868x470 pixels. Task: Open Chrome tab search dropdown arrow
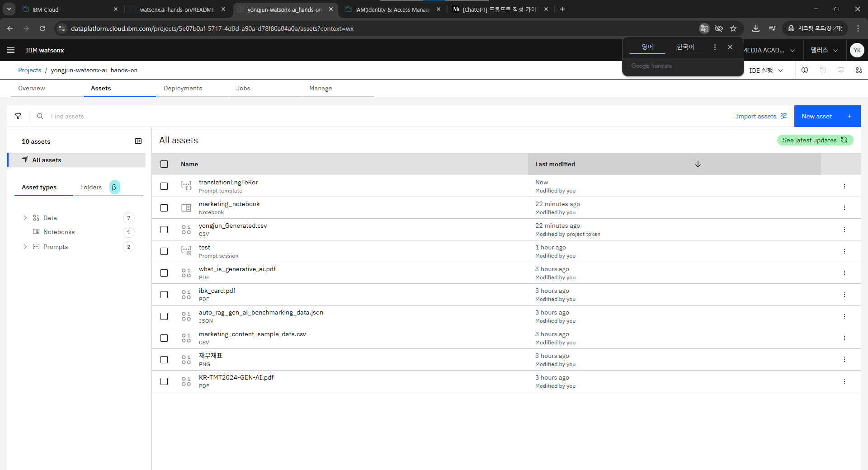(9, 9)
